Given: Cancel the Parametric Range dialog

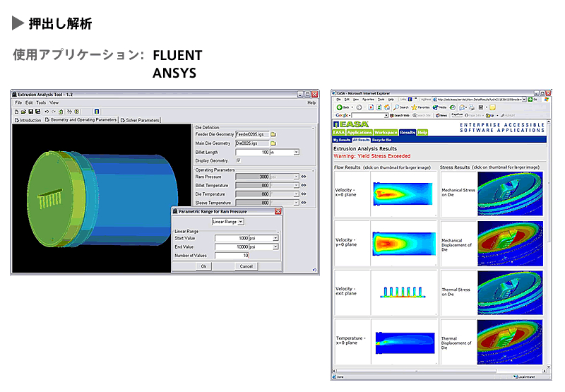Looking at the screenshot, I should 246,266.
